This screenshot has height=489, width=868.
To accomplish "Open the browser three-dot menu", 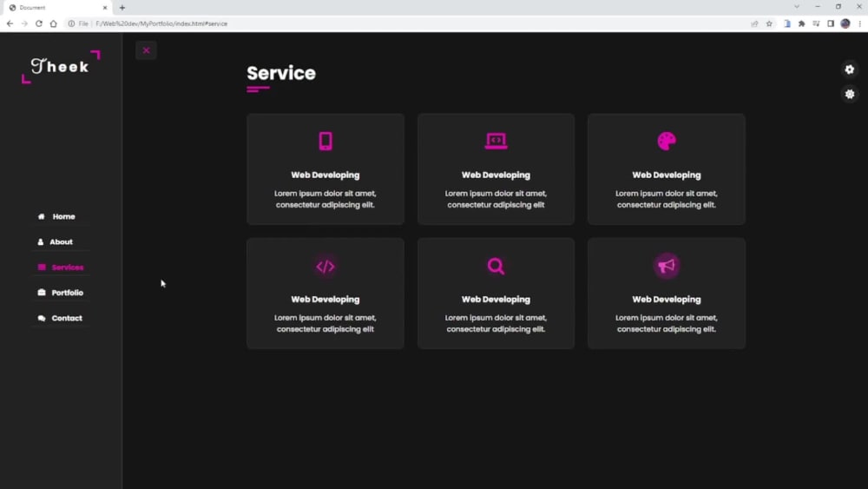I will [859, 23].
